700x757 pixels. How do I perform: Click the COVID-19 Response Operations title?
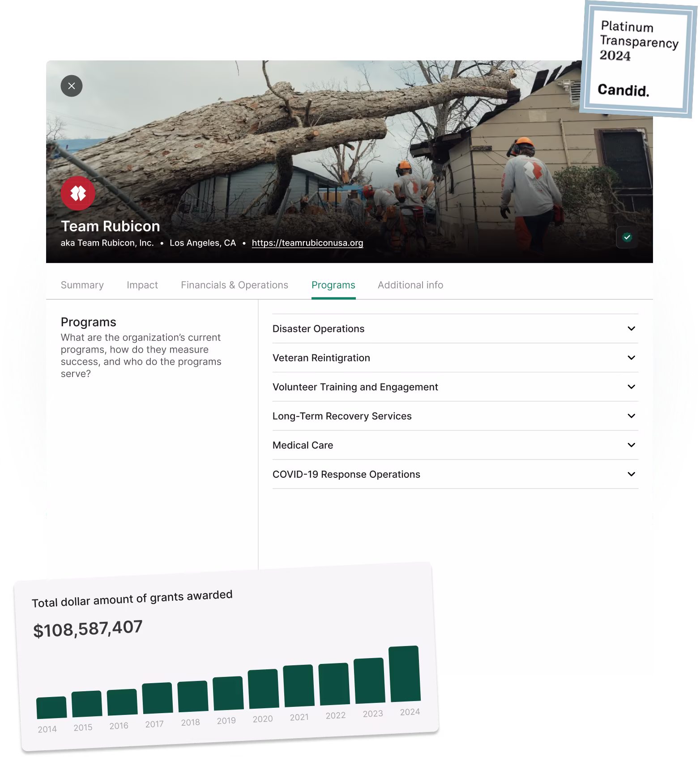pyautogui.click(x=346, y=474)
